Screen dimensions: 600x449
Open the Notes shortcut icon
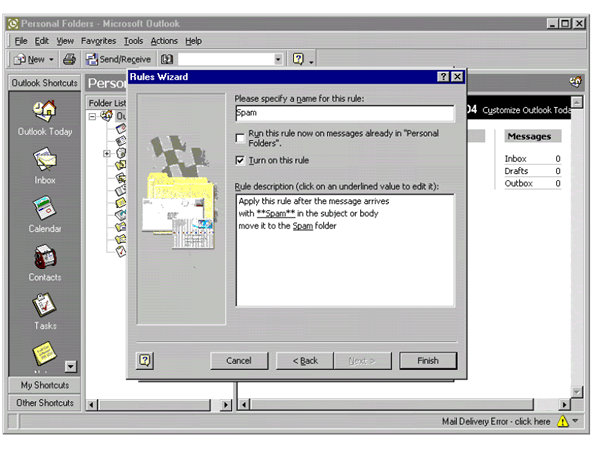44,353
